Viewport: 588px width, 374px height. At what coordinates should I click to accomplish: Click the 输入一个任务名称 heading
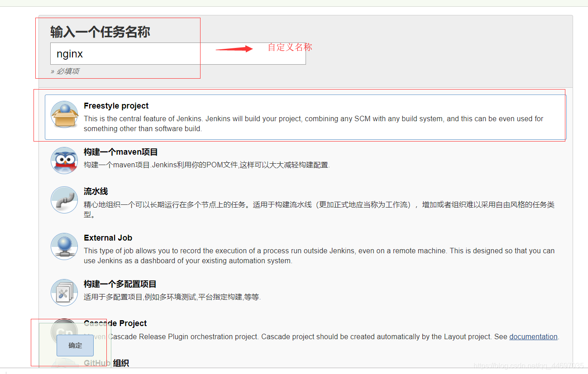click(100, 32)
